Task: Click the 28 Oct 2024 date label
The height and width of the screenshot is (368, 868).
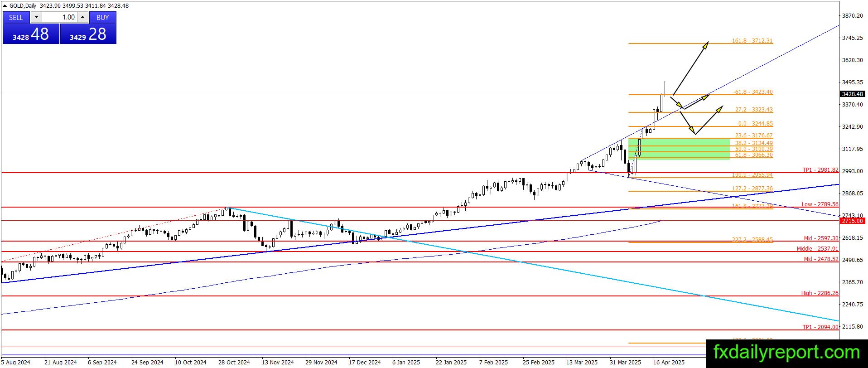Action: click(x=234, y=363)
